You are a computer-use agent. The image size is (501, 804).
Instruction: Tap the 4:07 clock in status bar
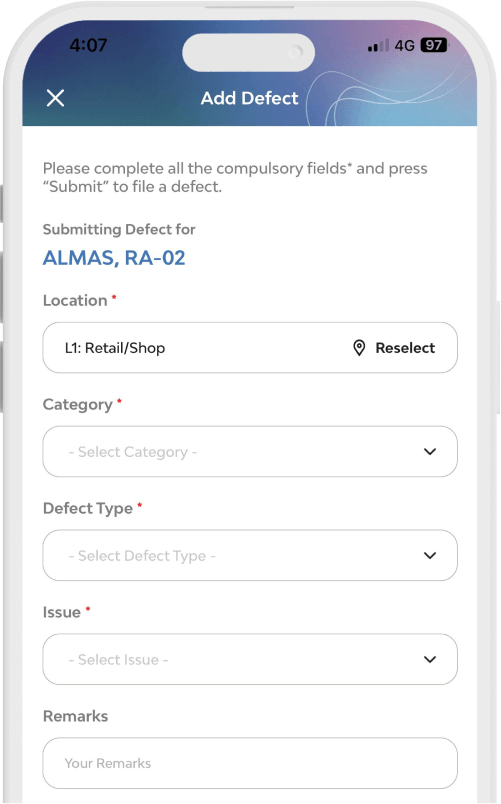(x=88, y=45)
